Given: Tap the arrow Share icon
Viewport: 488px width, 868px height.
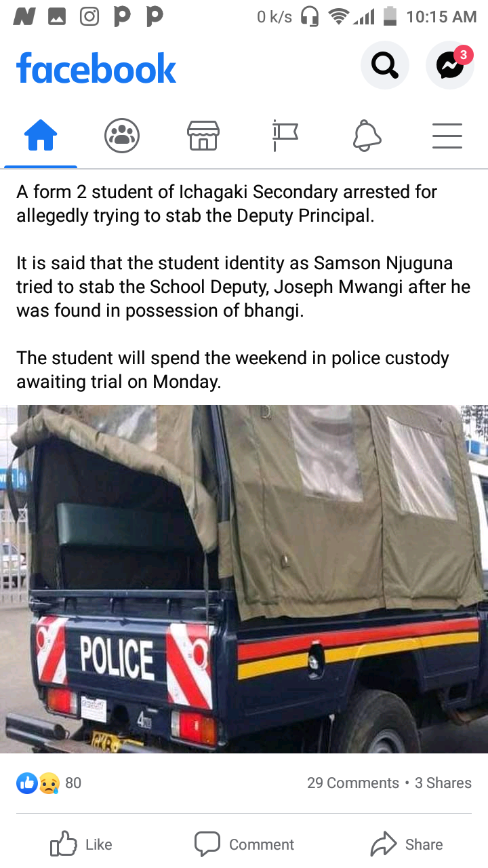Looking at the screenshot, I should 384,844.
